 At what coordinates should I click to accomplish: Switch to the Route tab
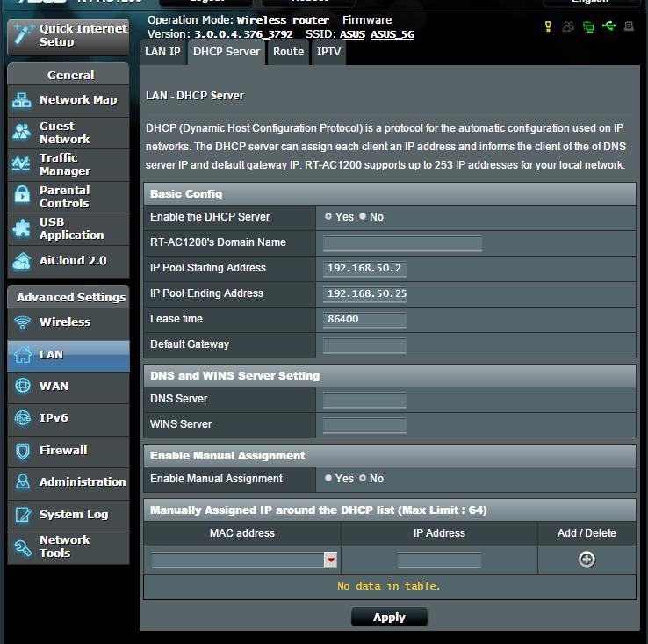[x=289, y=52]
